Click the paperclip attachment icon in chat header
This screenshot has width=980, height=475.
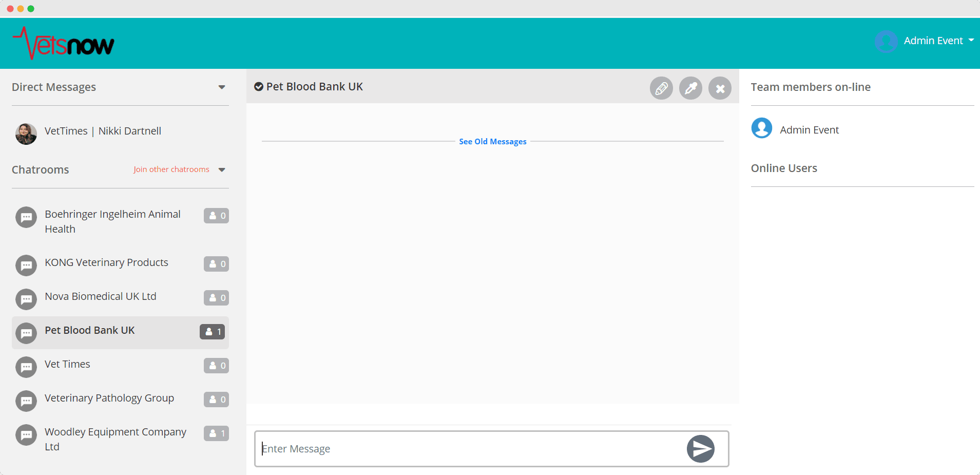[x=661, y=88]
